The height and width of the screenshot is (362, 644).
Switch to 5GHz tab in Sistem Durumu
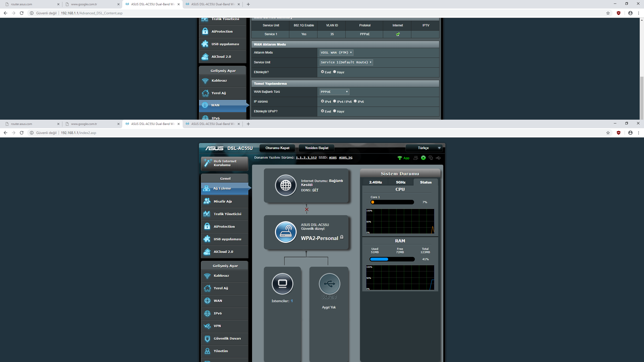(400, 182)
